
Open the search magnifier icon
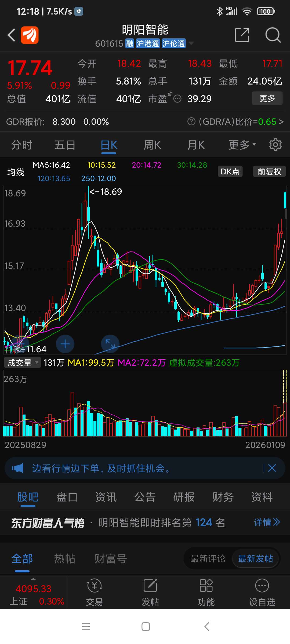pos(273,35)
